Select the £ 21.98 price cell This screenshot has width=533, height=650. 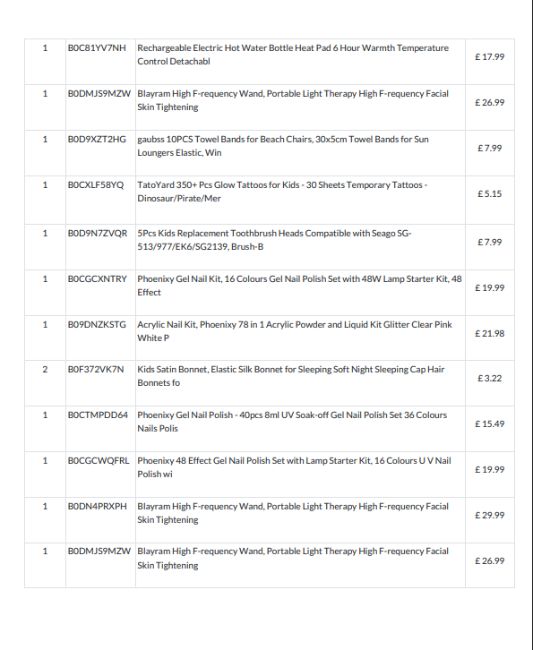pyautogui.click(x=489, y=333)
